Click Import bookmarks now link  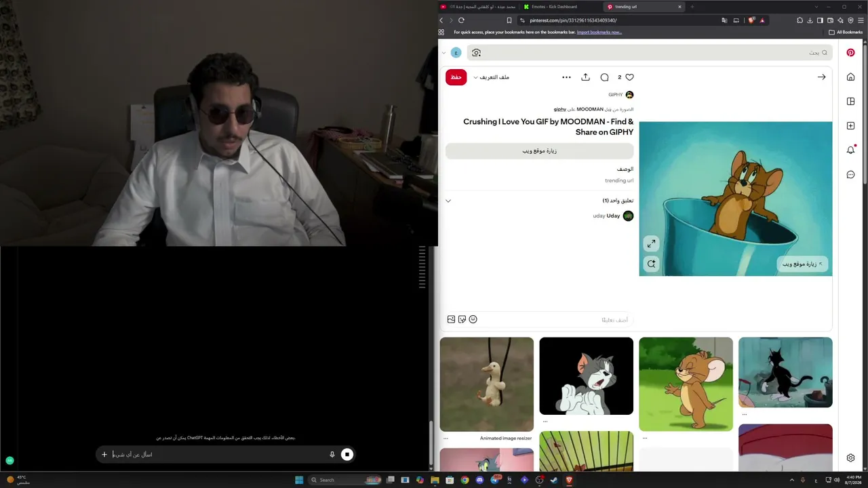pos(599,33)
